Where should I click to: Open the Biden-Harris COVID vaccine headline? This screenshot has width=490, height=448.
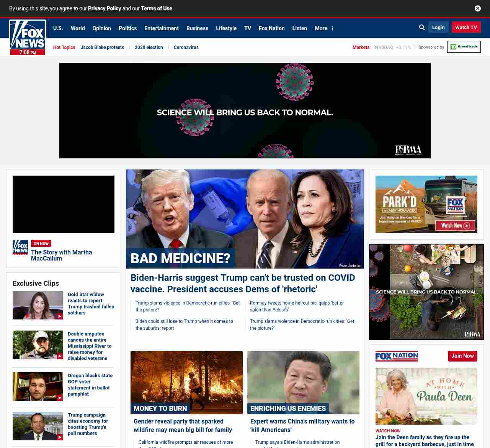click(x=242, y=283)
